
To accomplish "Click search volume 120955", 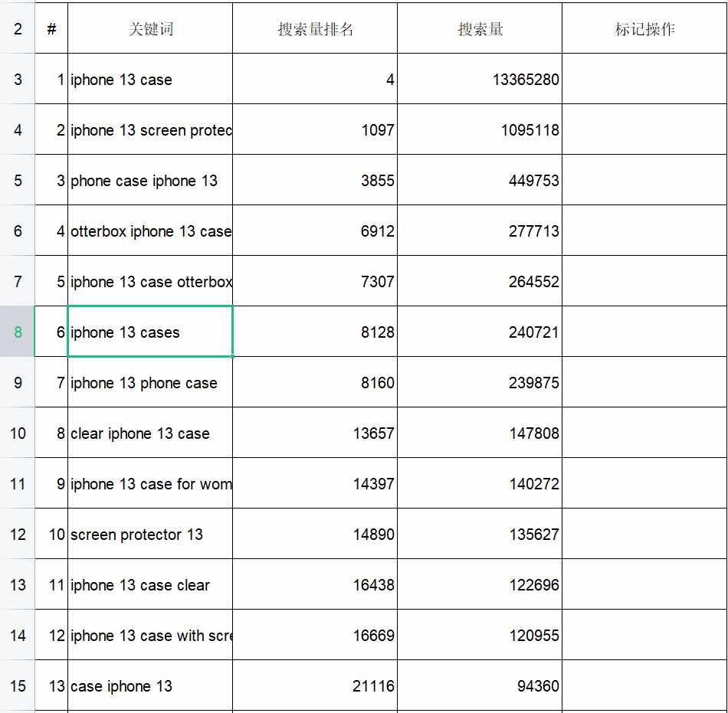I will (x=480, y=635).
